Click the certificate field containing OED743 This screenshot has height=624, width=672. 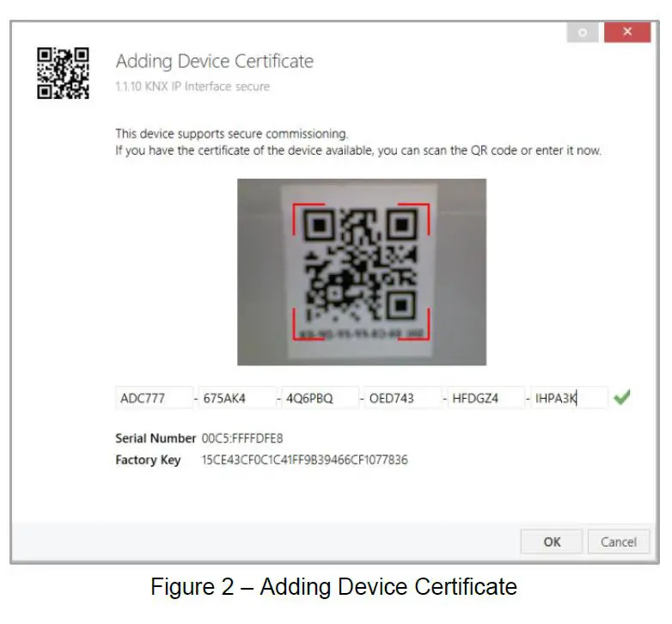tap(403, 398)
